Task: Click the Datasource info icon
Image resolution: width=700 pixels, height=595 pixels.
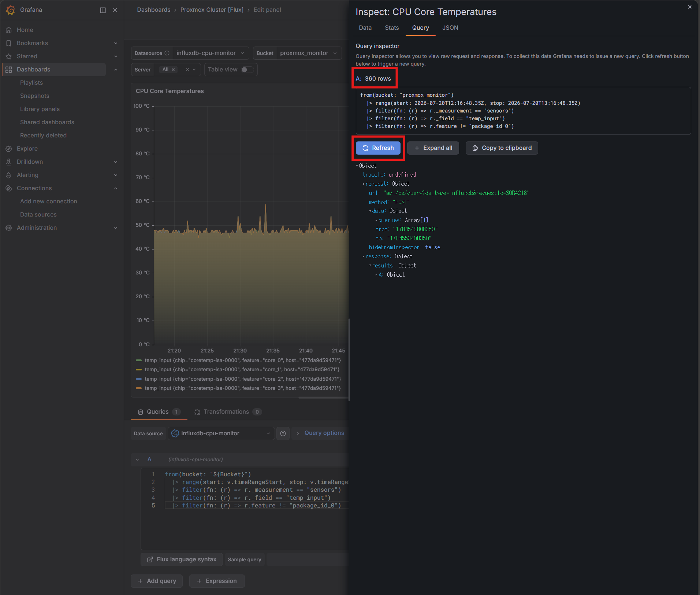Action: [x=167, y=53]
